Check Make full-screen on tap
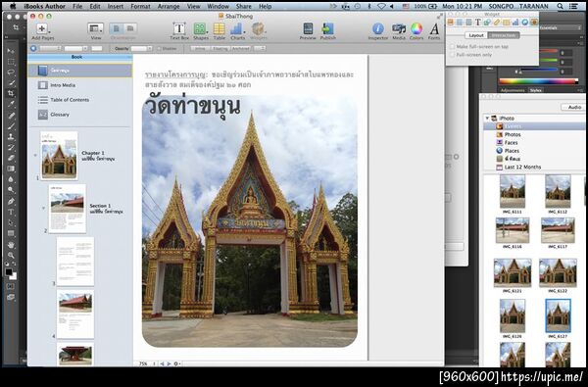This screenshot has height=387, width=588. [452, 46]
